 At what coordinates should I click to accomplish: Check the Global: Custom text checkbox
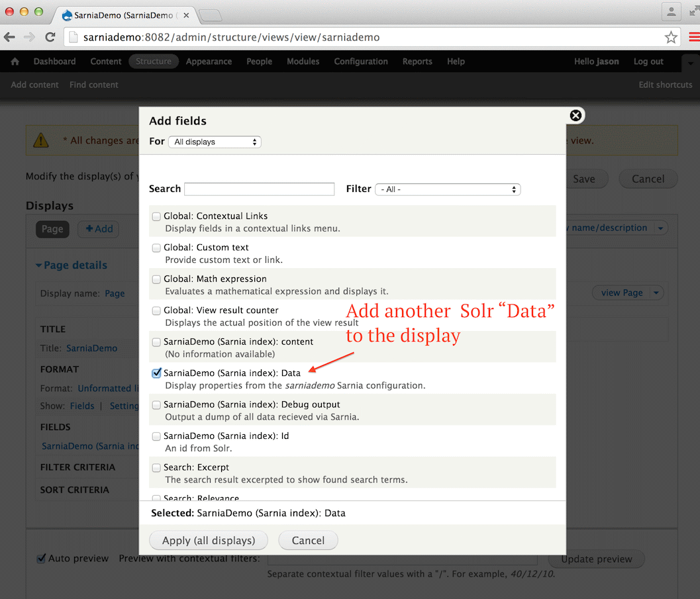(156, 248)
